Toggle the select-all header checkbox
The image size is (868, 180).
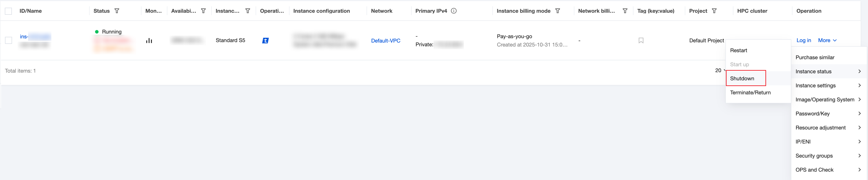pyautogui.click(x=8, y=11)
